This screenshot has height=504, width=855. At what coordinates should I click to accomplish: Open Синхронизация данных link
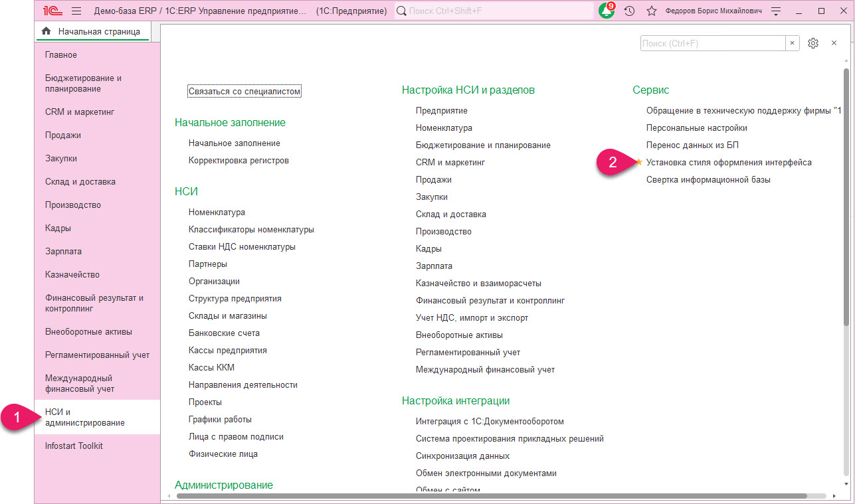(462, 456)
